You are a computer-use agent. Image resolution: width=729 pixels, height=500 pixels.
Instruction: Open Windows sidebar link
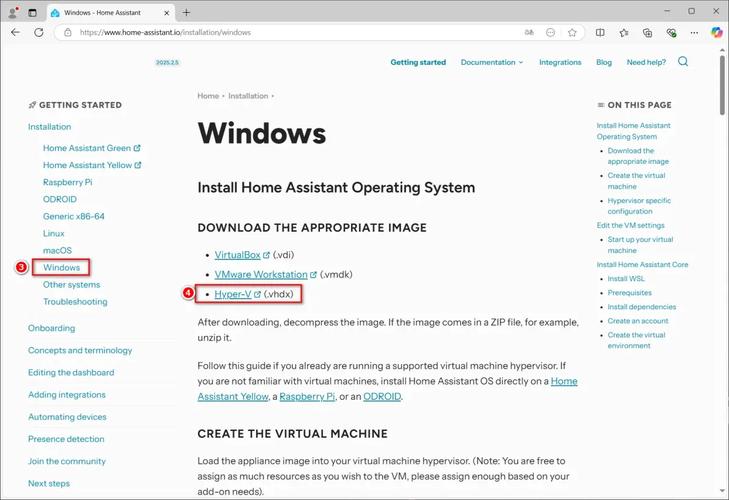pos(61,267)
